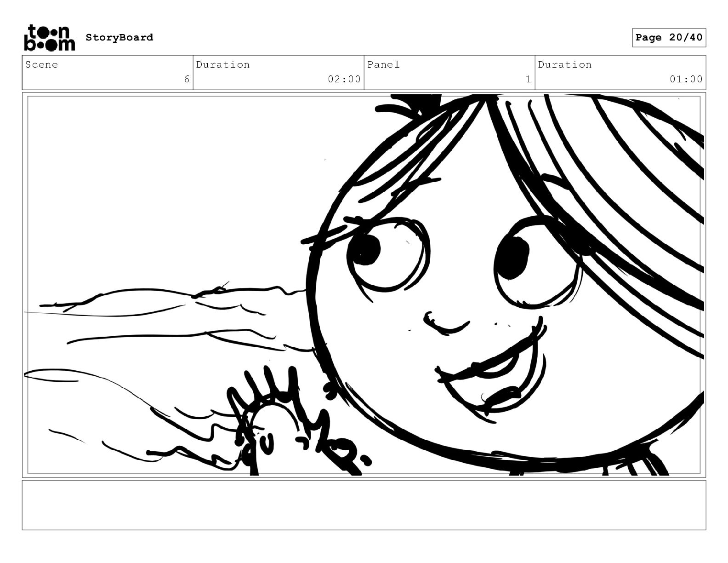Click the Toon Boom logo

[x=49, y=37]
